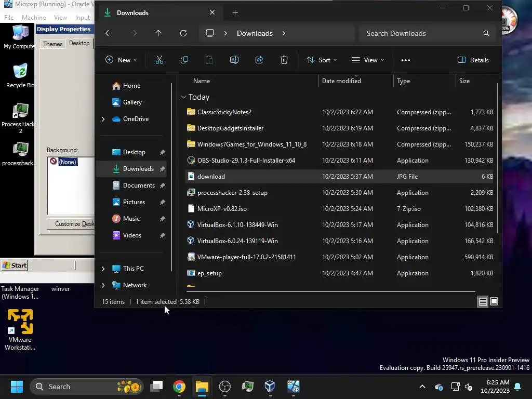This screenshot has height=399, width=532.
Task: Sort by Size column header
Action: pos(464,81)
